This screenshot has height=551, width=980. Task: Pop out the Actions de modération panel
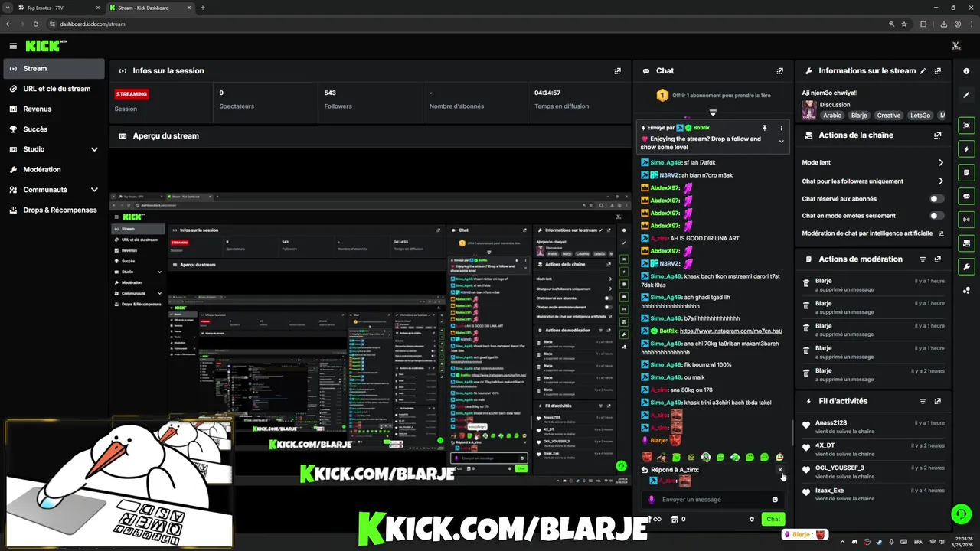(938, 259)
